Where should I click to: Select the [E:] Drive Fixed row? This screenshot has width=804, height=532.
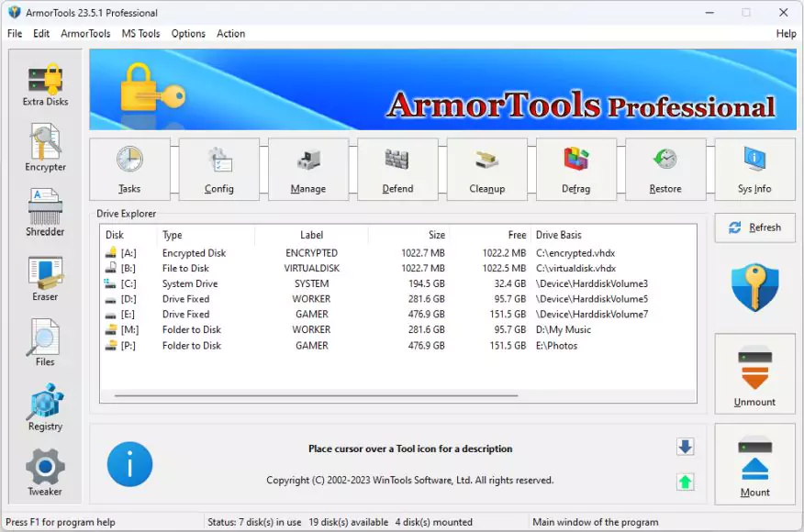[398, 315]
